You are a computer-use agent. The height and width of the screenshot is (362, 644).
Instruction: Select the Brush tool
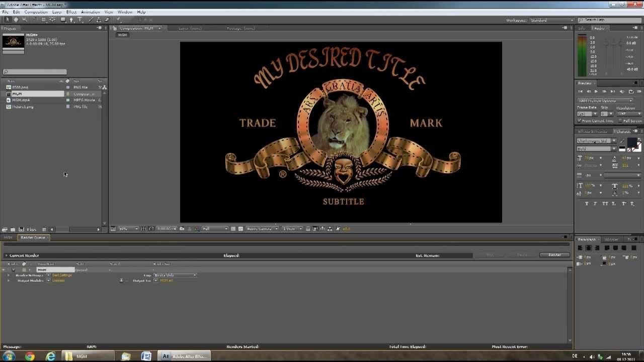[91, 20]
